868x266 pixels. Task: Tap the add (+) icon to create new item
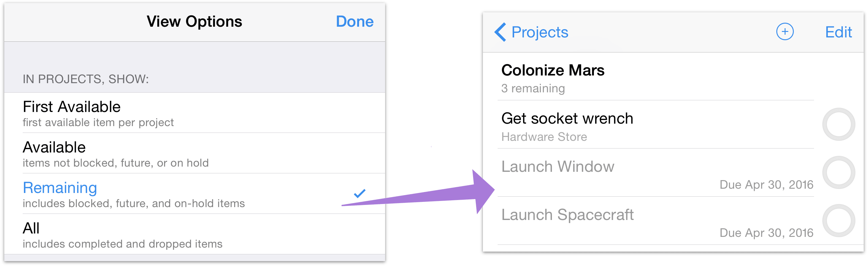(785, 31)
